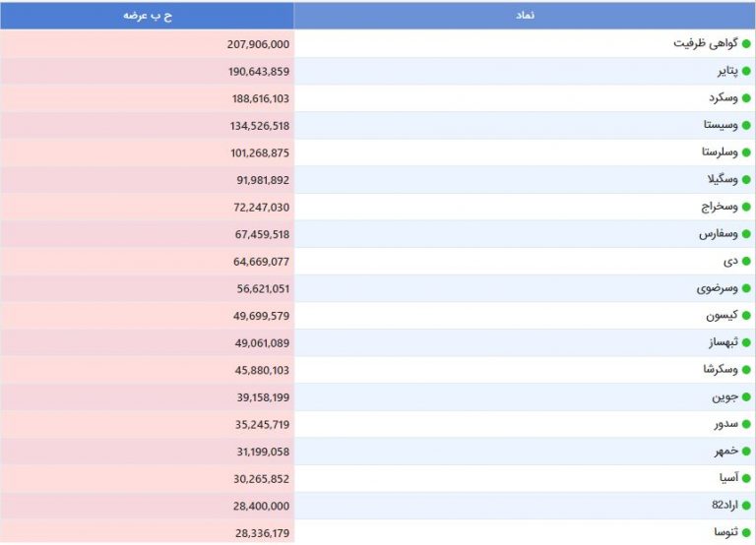Sort by the ح ب عرضه column header
Screen dimensions: 756x545
pos(147,16)
